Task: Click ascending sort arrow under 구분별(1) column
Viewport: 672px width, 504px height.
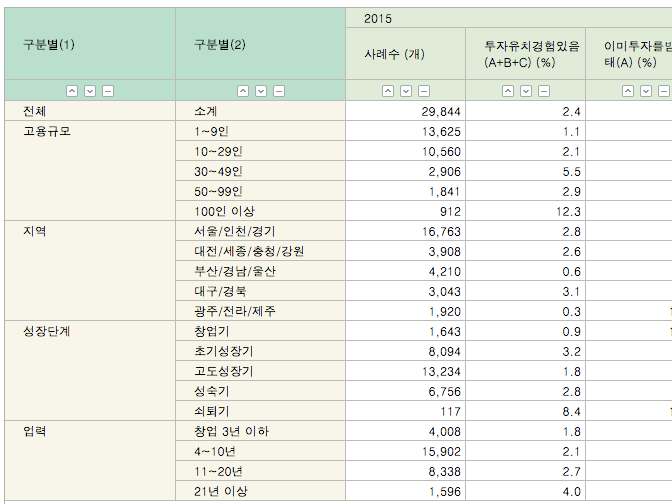Action: pos(72,91)
